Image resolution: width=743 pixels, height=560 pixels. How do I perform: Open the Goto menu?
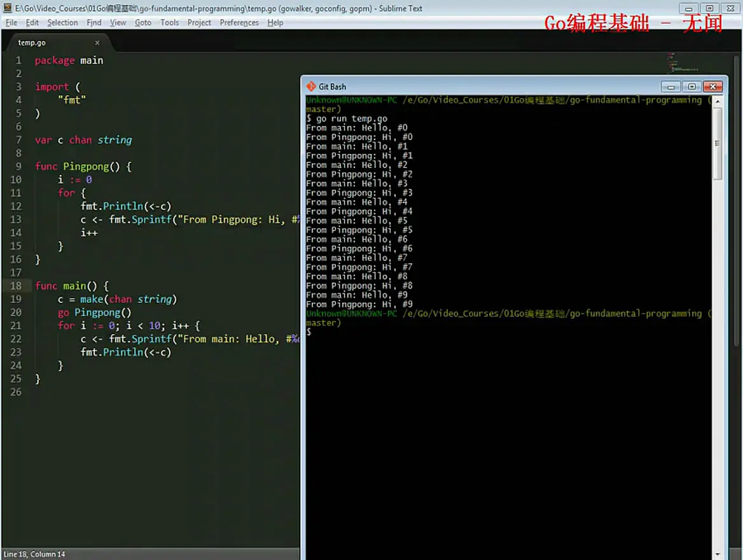[143, 23]
